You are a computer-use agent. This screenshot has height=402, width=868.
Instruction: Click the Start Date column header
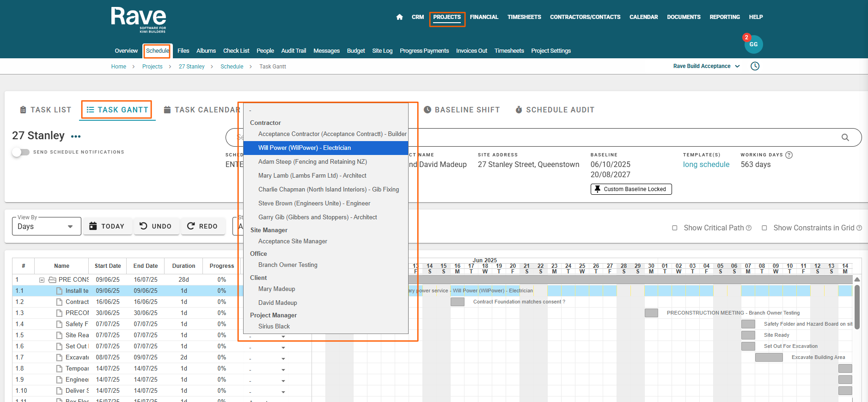(108, 266)
